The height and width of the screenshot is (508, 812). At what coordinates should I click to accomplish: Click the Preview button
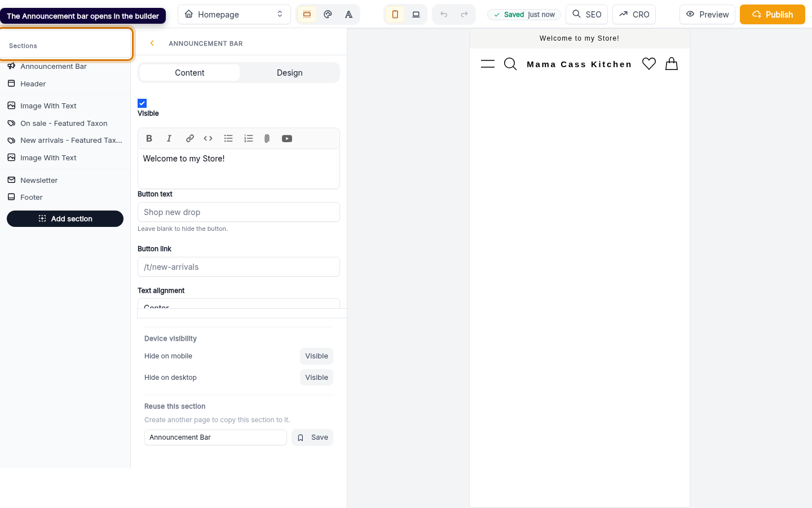[x=707, y=15]
